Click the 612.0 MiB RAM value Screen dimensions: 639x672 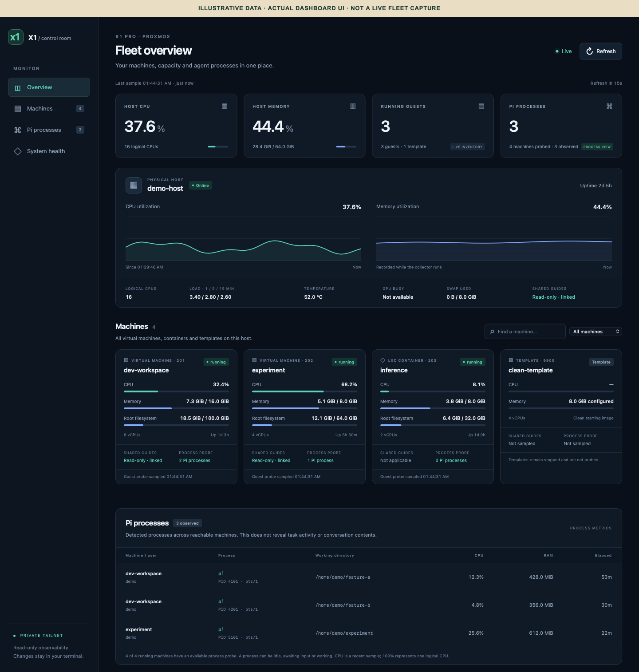(x=541, y=633)
